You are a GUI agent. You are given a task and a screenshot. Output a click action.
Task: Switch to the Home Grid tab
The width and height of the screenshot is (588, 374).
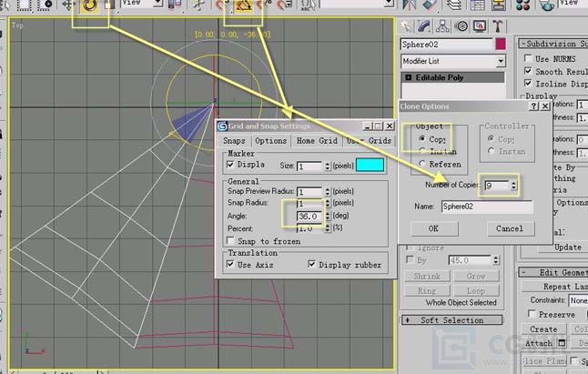[317, 141]
